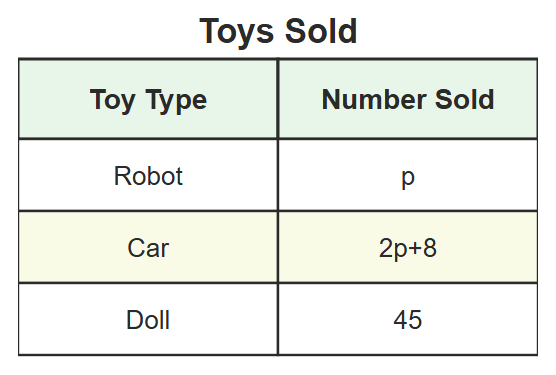
Task: Select the 'Number Sold' column header
Action: (x=408, y=99)
